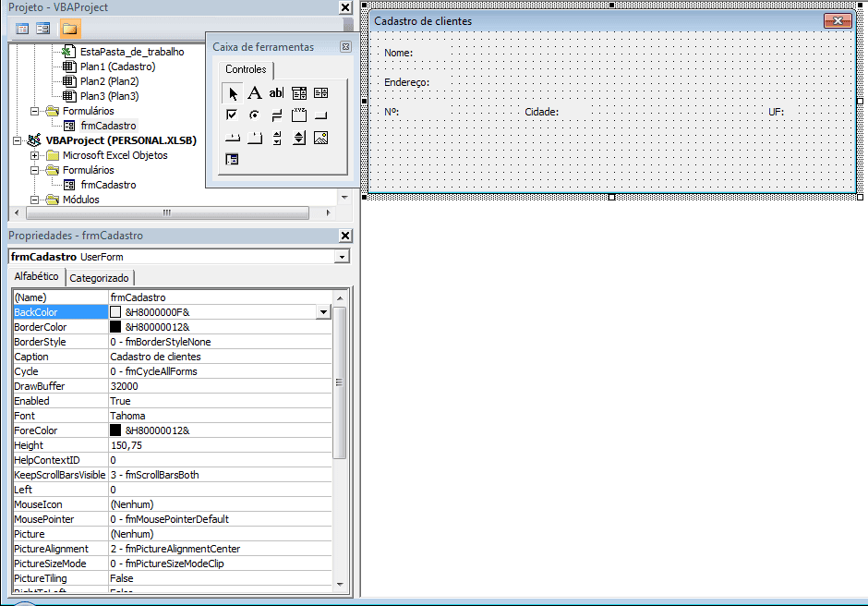Select the OptionButton control tool

click(x=255, y=115)
